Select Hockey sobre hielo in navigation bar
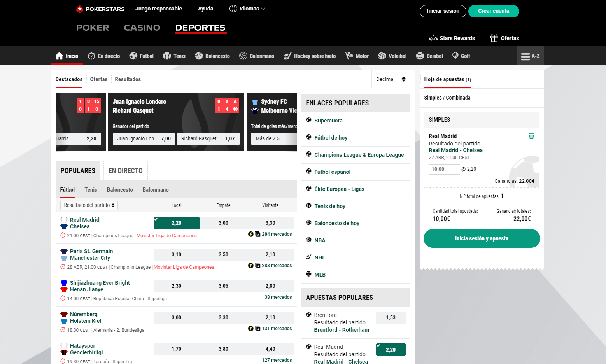The height and width of the screenshot is (364, 606). coord(310,56)
